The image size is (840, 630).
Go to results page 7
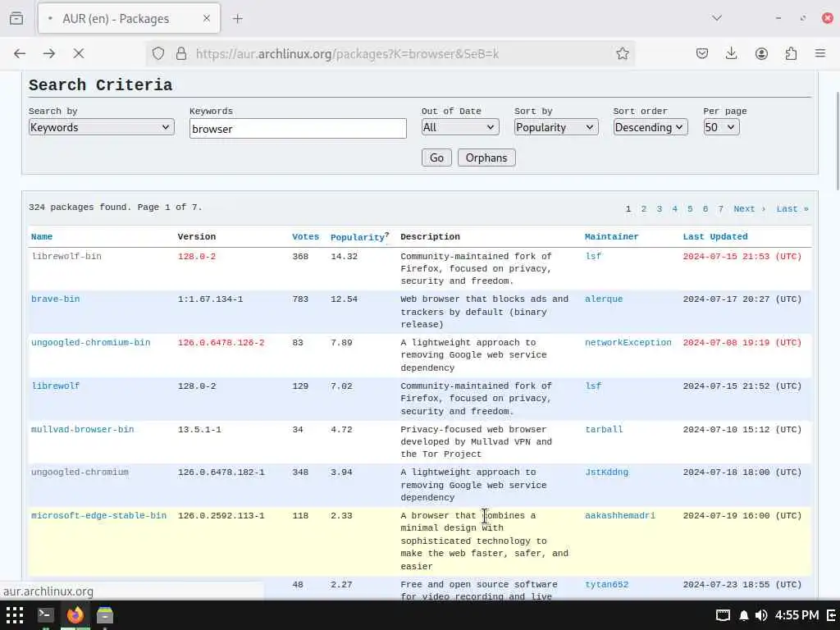click(x=720, y=209)
